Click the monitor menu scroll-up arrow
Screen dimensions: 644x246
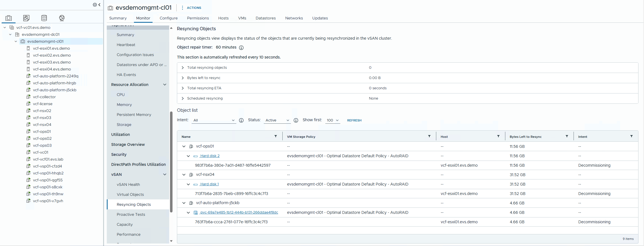coord(171,28)
